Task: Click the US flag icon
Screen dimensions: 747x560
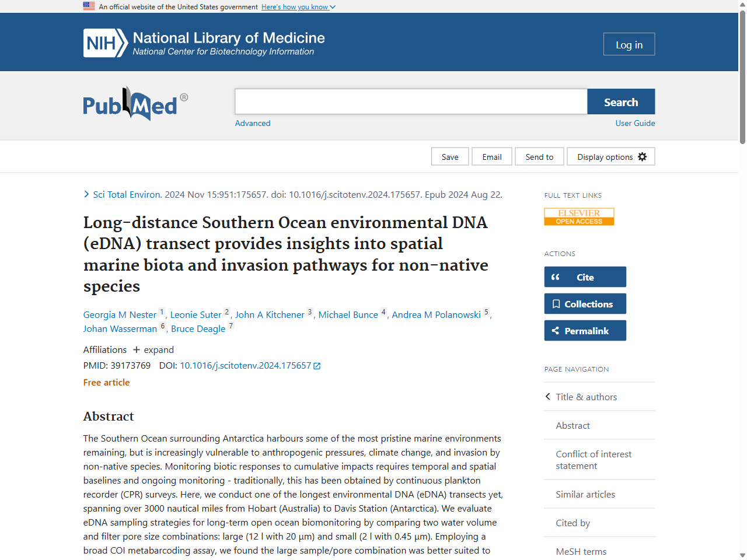Action: click(x=89, y=6)
